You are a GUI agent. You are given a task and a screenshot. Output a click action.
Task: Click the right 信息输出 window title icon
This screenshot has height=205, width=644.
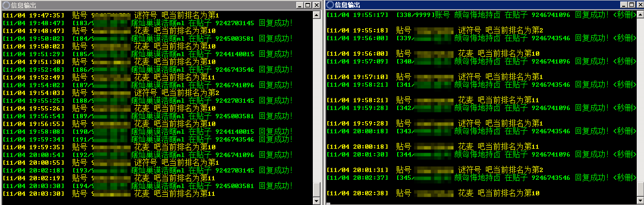pos(330,5)
